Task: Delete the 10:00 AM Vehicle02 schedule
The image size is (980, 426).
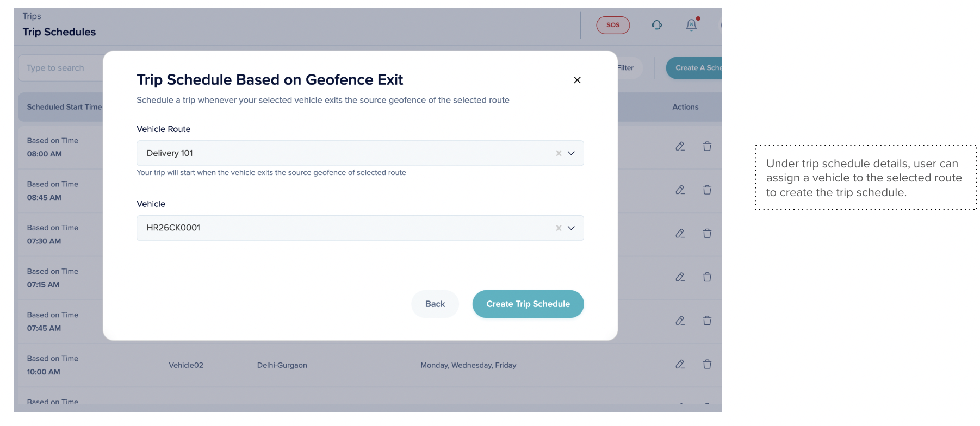Action: click(707, 365)
